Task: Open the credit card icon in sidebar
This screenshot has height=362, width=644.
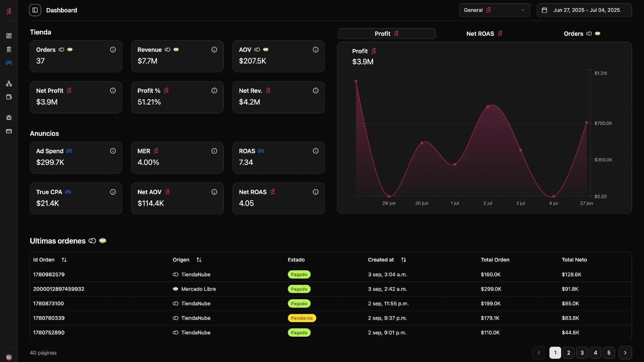Action: click(9, 131)
